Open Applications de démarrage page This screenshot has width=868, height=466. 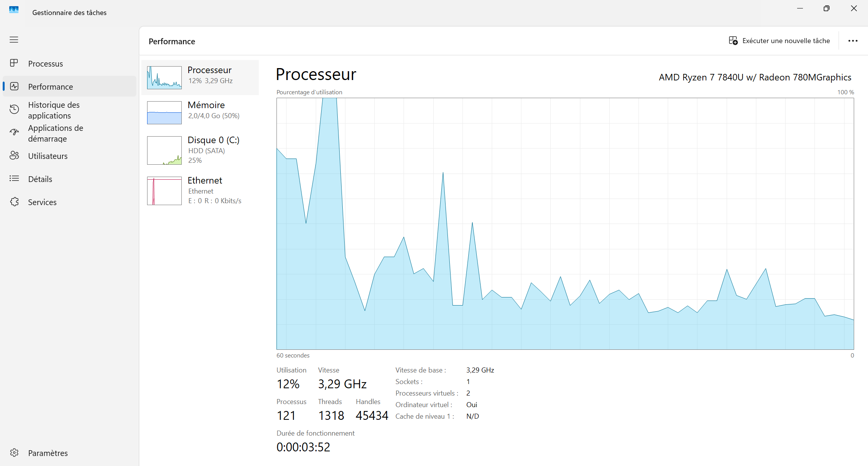pyautogui.click(x=69, y=133)
